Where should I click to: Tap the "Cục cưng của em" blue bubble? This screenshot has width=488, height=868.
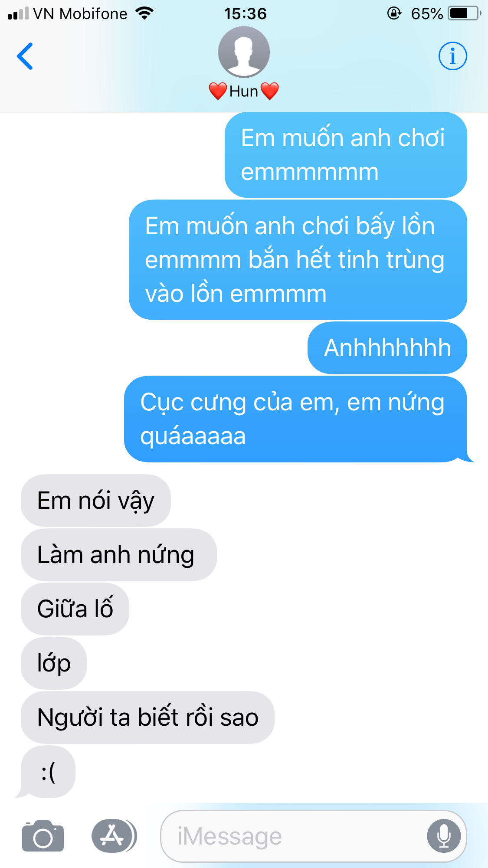(295, 419)
